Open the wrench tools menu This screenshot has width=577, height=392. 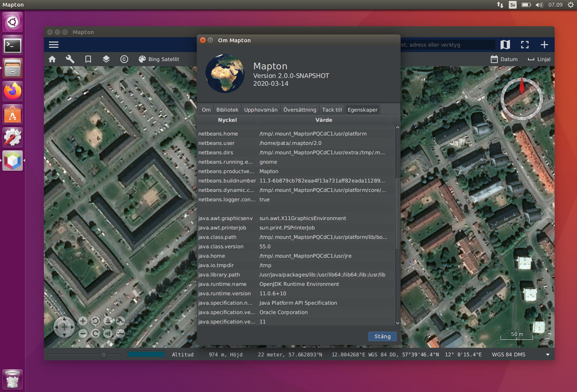(x=70, y=59)
